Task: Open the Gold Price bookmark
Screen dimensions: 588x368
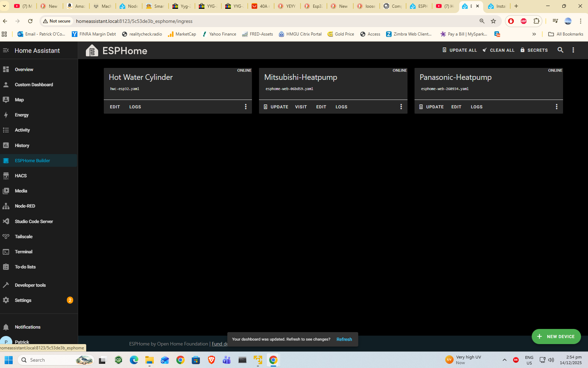Action: point(341,34)
